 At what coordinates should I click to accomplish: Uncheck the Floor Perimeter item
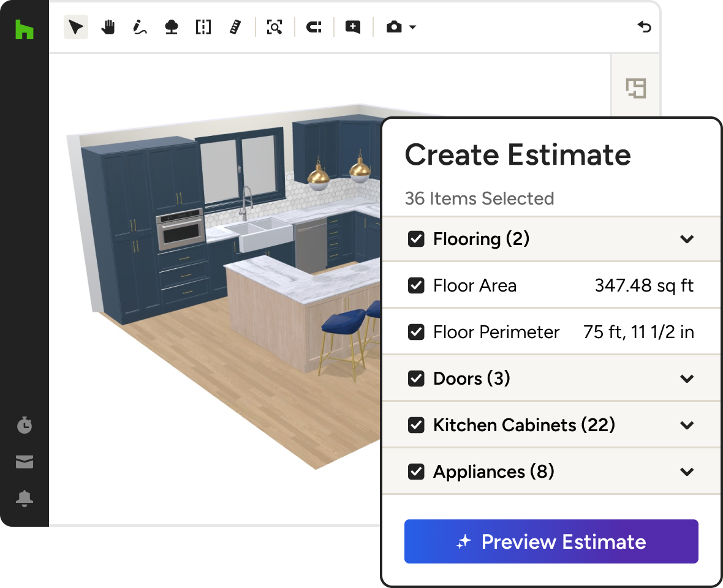(416, 332)
